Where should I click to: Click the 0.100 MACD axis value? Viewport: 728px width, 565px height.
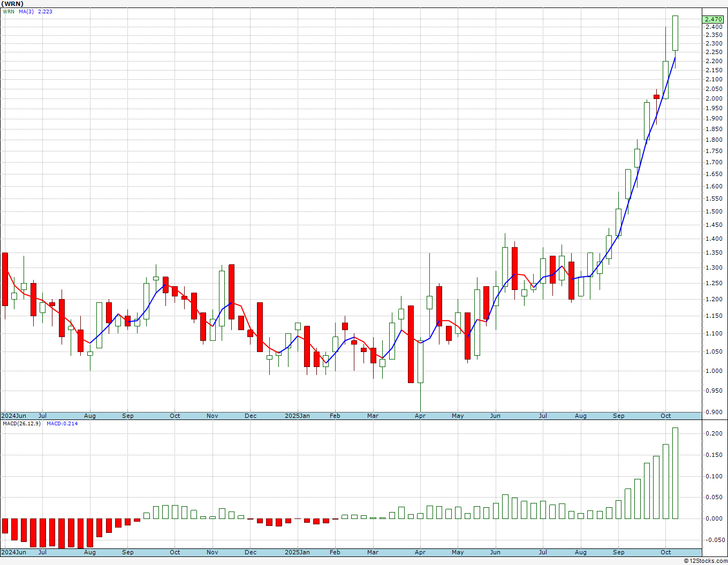pyautogui.click(x=714, y=476)
